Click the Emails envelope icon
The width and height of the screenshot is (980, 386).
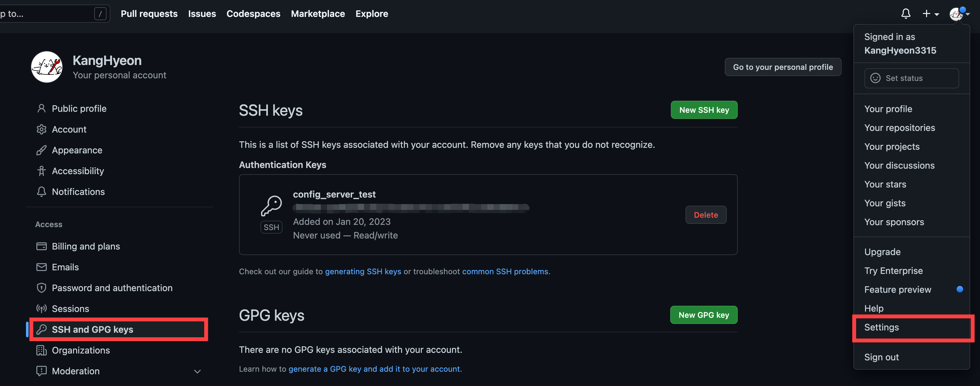42,267
